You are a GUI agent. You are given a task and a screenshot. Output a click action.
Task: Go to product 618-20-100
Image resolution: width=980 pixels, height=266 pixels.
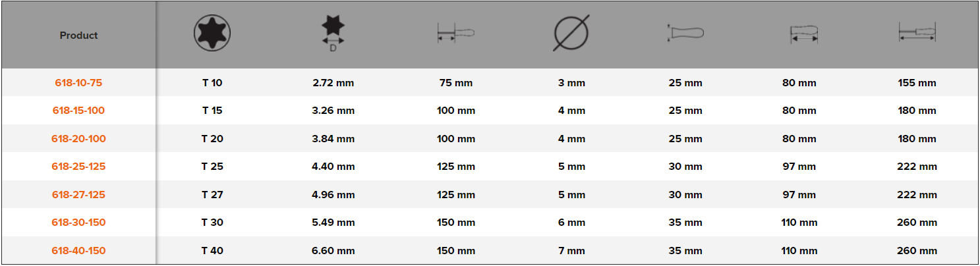tap(78, 139)
